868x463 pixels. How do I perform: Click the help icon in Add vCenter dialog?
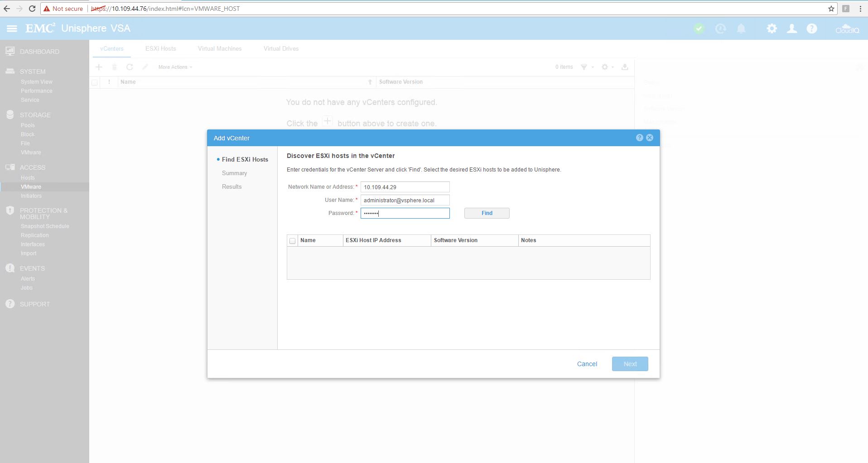coord(639,138)
